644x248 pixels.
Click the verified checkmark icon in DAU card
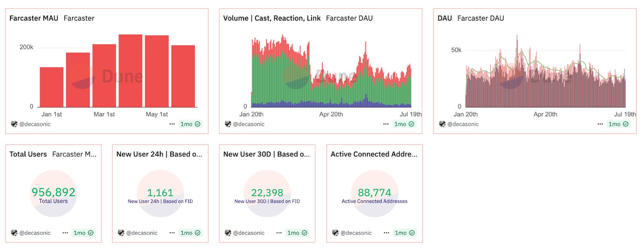(x=625, y=124)
